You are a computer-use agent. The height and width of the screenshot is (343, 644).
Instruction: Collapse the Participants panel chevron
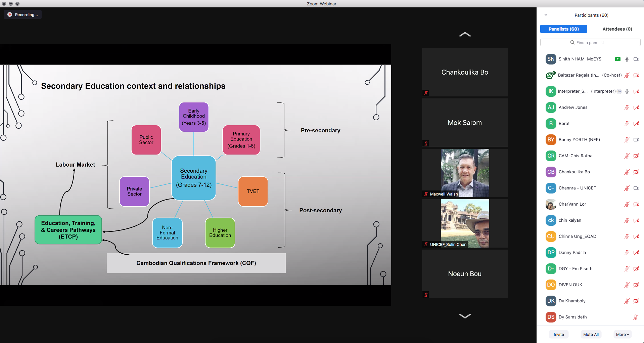(546, 15)
